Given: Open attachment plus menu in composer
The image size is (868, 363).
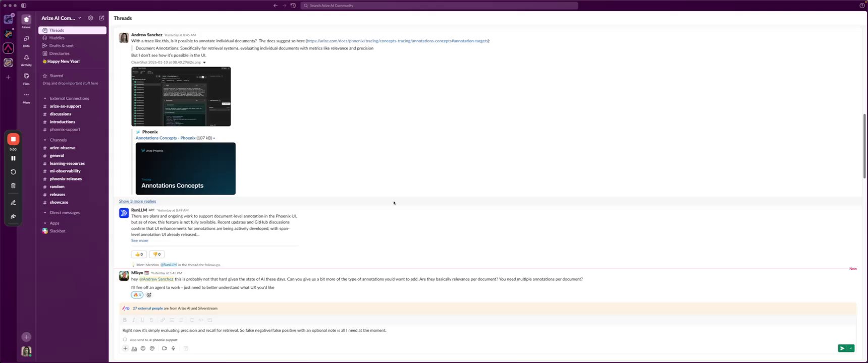Looking at the screenshot, I should pos(125,348).
